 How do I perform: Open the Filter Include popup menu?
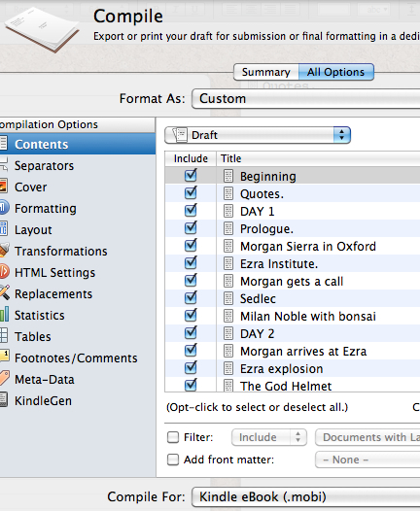click(269, 437)
